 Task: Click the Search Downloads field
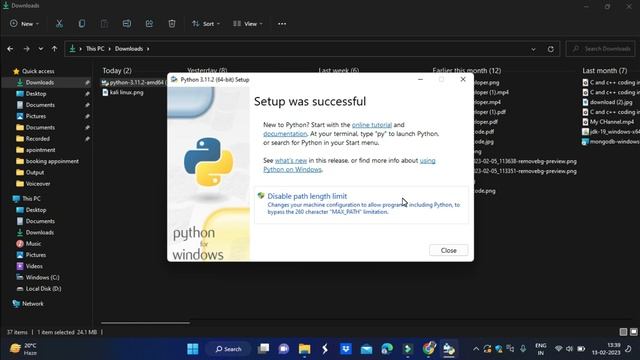[600, 49]
